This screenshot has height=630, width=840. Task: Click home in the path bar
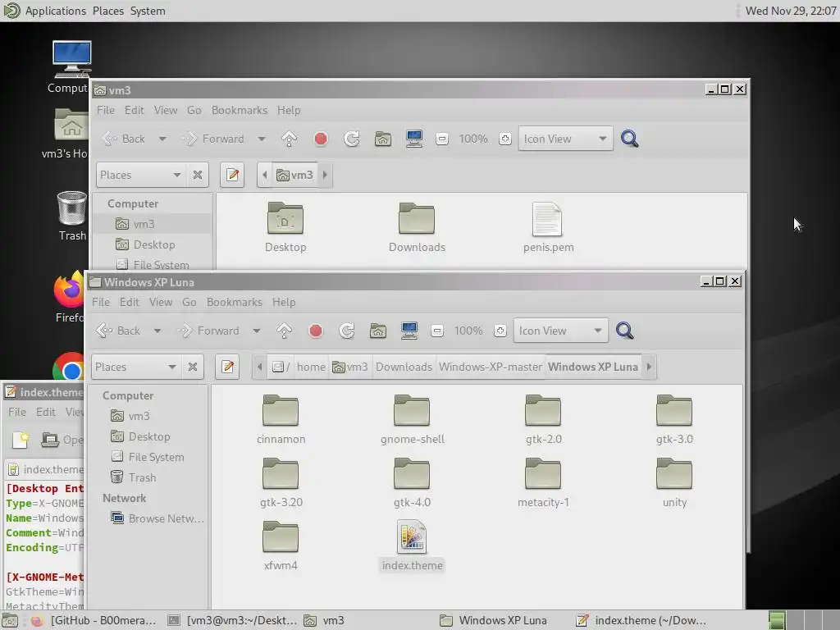[311, 367]
